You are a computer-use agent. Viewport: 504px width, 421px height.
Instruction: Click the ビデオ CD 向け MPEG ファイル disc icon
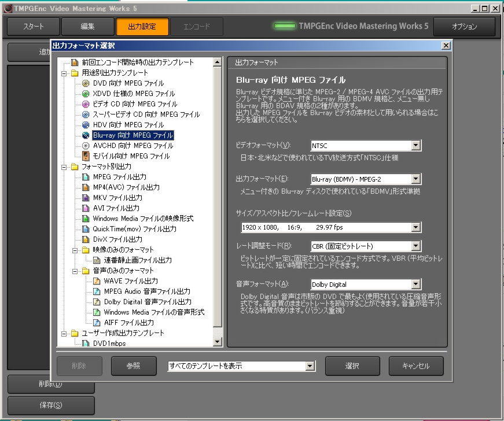pos(86,104)
